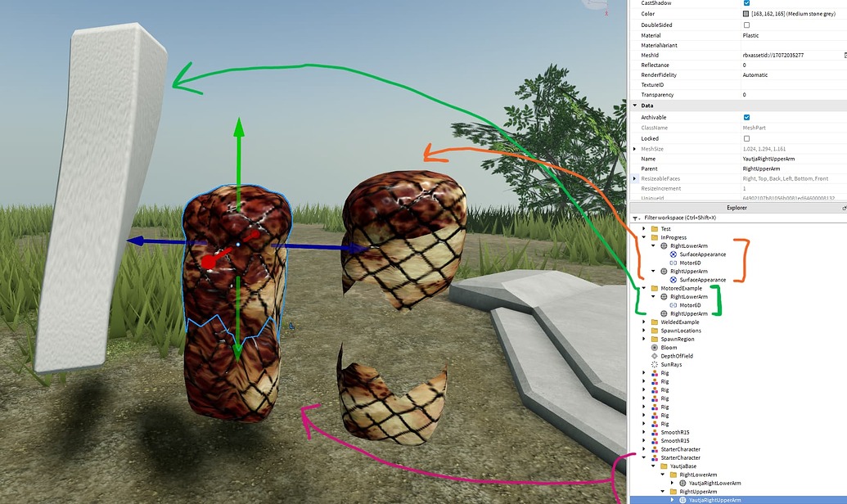Collapse the StarterCharacter tree item
Viewport: 847px width, 504px height.
pyautogui.click(x=644, y=457)
